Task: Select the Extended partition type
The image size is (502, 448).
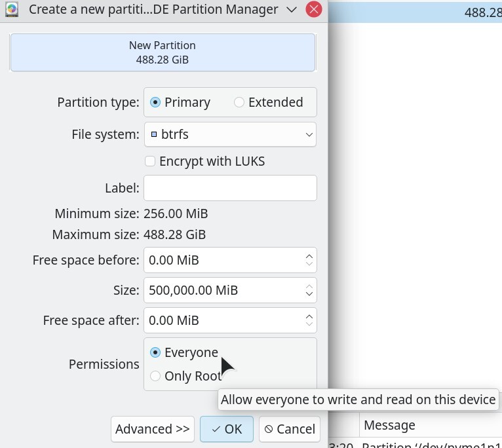Action: coord(239,102)
